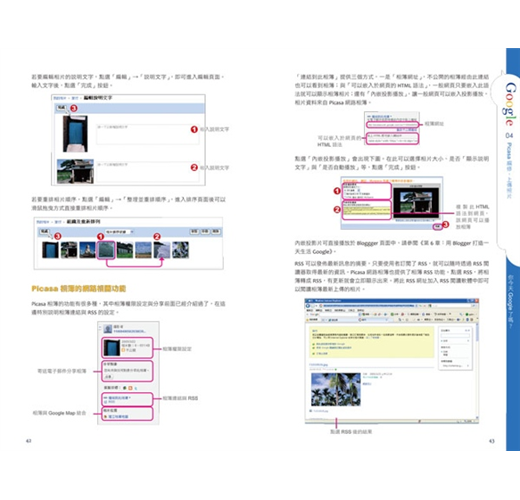The width and height of the screenshot is (520, 500).
Task: Click the album link and RSS entry
Action: click(x=127, y=399)
